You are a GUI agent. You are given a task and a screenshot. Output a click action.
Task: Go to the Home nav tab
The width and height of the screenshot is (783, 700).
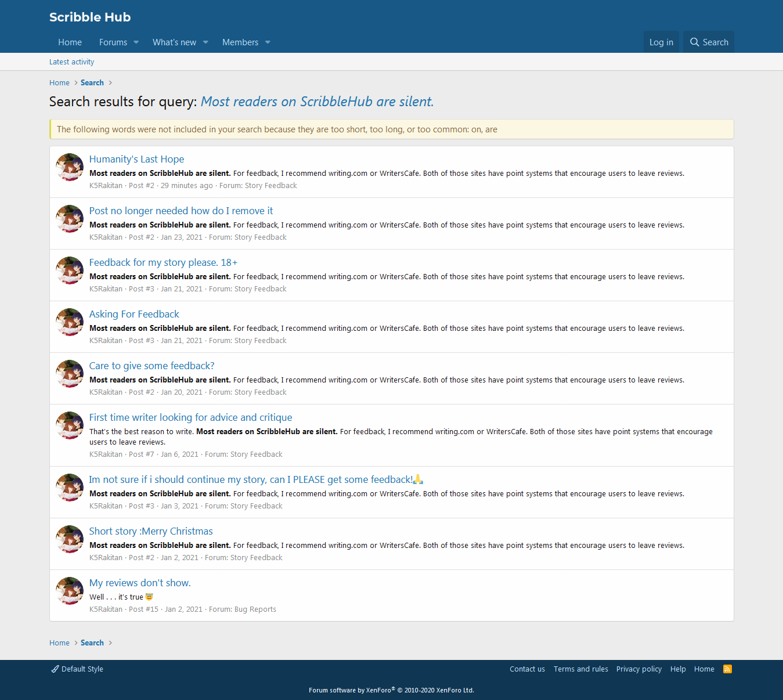pyautogui.click(x=70, y=42)
